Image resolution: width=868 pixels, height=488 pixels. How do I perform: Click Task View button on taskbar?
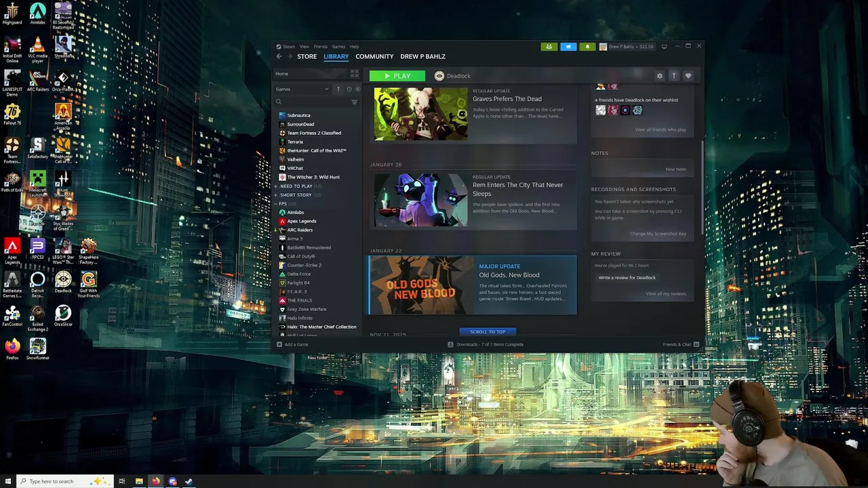[x=122, y=481]
